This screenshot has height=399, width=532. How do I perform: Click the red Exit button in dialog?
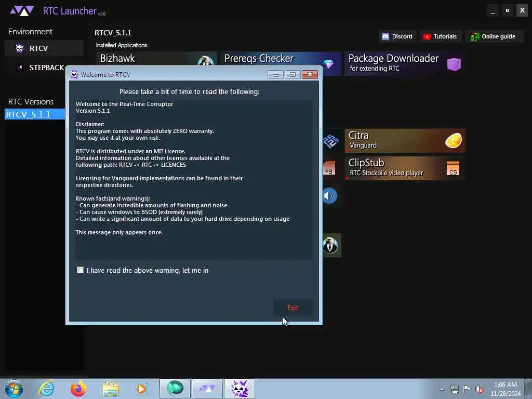pyautogui.click(x=293, y=308)
